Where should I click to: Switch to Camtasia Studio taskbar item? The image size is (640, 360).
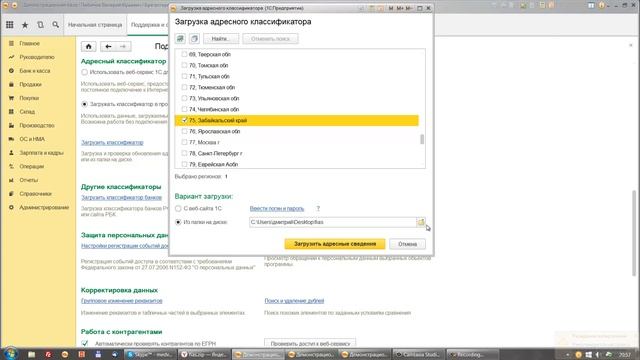(418, 355)
